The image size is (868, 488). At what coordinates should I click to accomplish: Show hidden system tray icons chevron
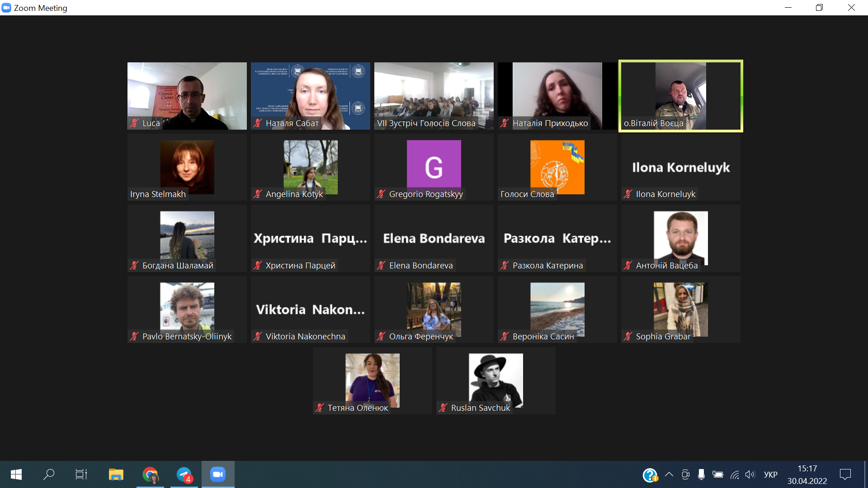(669, 474)
